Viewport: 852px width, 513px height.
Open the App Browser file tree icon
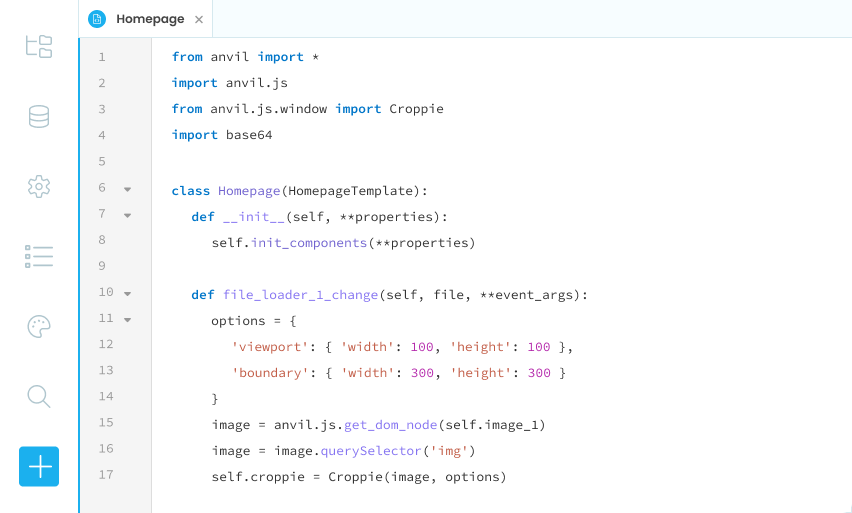coord(39,46)
